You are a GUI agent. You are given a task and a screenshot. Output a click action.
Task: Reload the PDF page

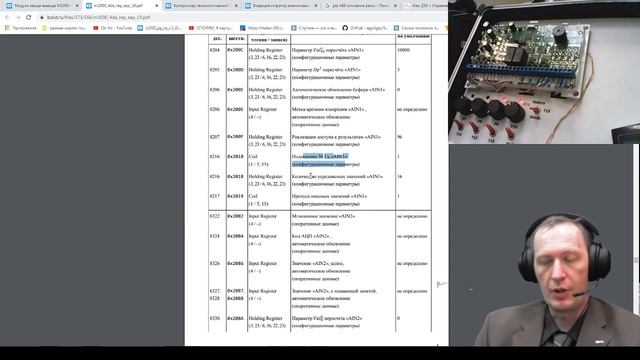29,18
